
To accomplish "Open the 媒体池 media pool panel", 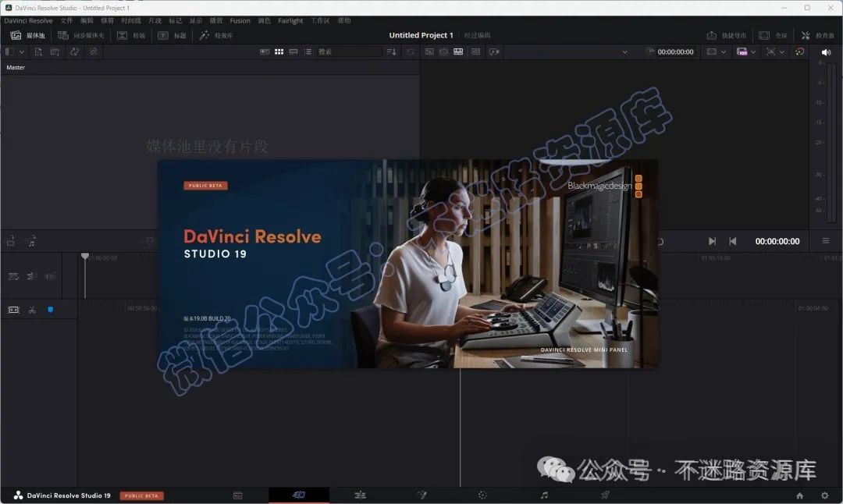I will 28,35.
